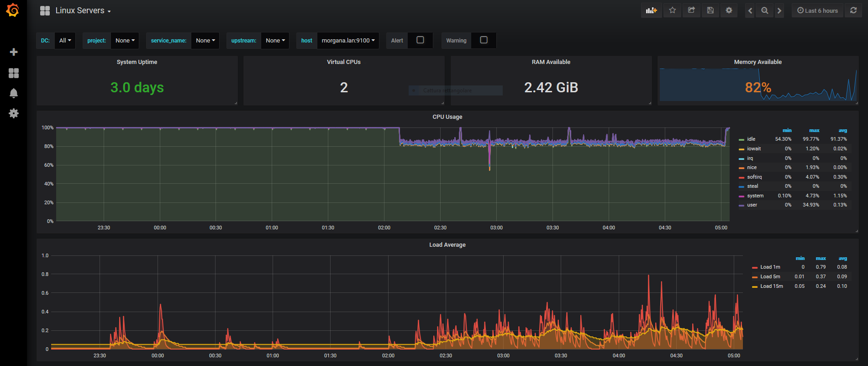This screenshot has height=366, width=868.
Task: Sort CPU legend by min column
Action: click(787, 130)
